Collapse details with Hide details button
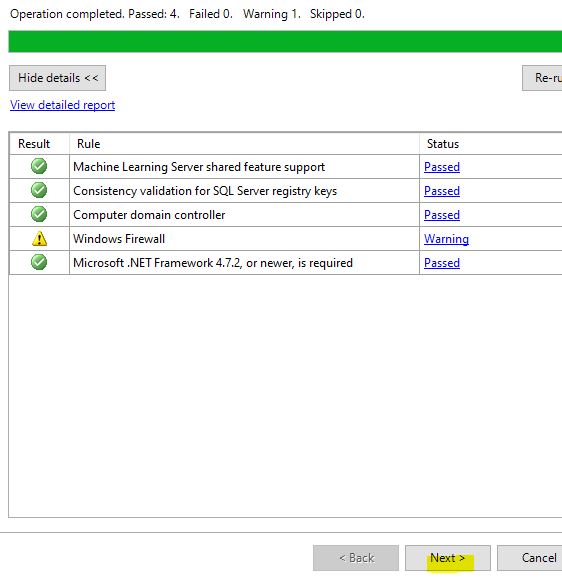 pyautogui.click(x=57, y=78)
